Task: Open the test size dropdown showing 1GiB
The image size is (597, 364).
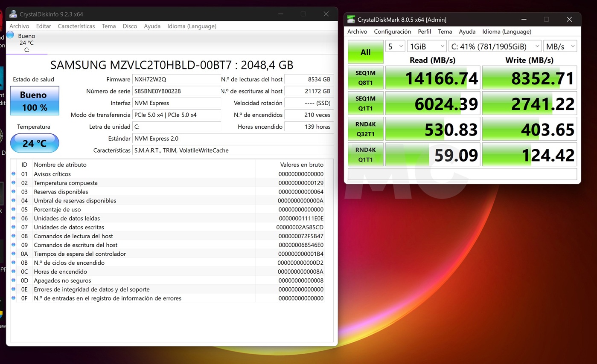Action: 426,46
